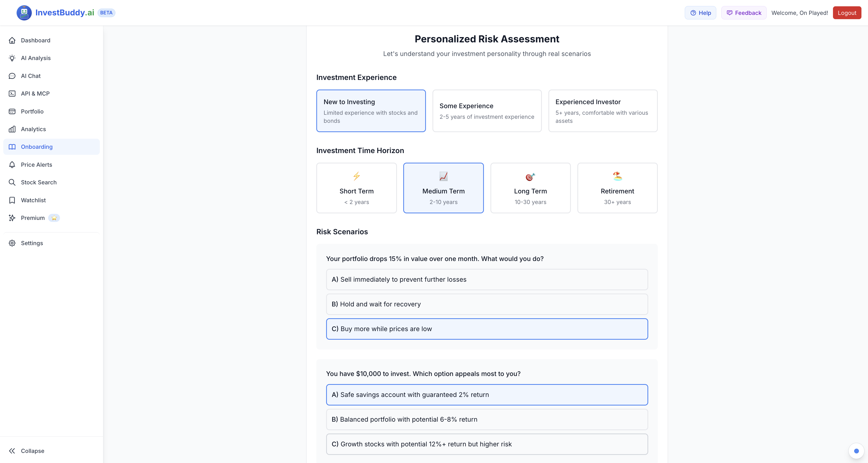Switch to the Onboarding section

[36, 147]
